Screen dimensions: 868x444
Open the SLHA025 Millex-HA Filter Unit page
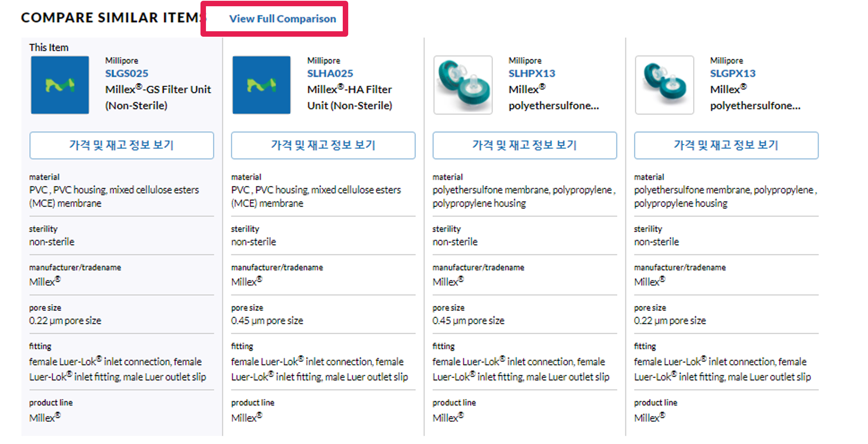[x=330, y=73]
